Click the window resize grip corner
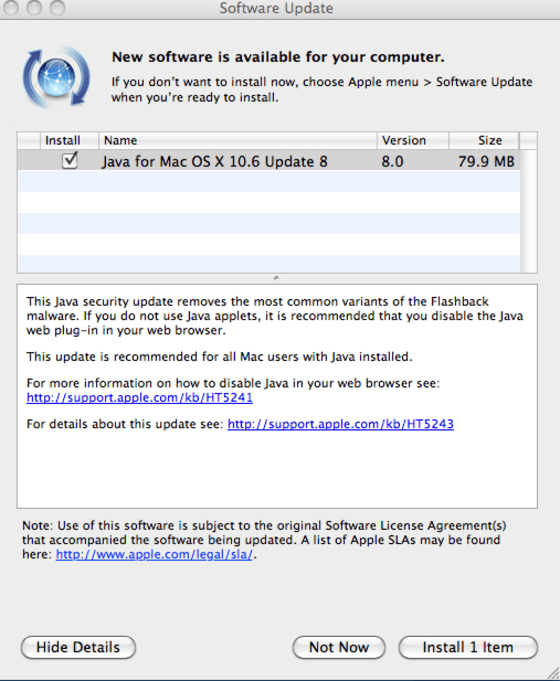Image resolution: width=560 pixels, height=681 pixels. [x=553, y=674]
